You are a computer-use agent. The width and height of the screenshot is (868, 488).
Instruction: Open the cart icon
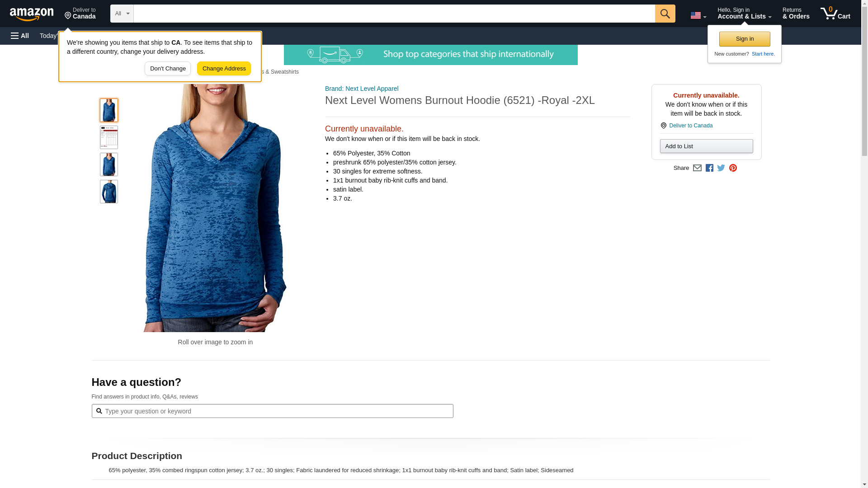pyautogui.click(x=835, y=14)
